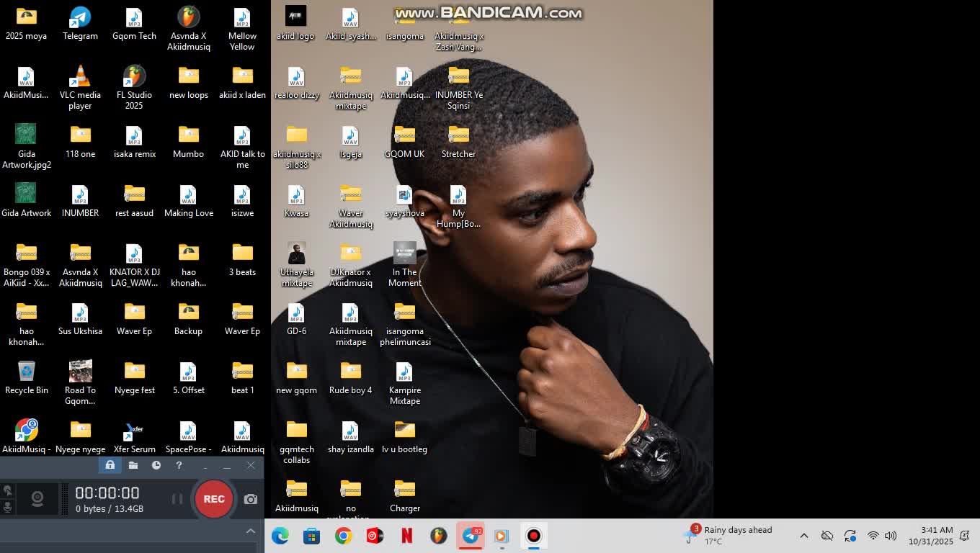Open the clock and date calendar flyout

[x=930, y=535]
